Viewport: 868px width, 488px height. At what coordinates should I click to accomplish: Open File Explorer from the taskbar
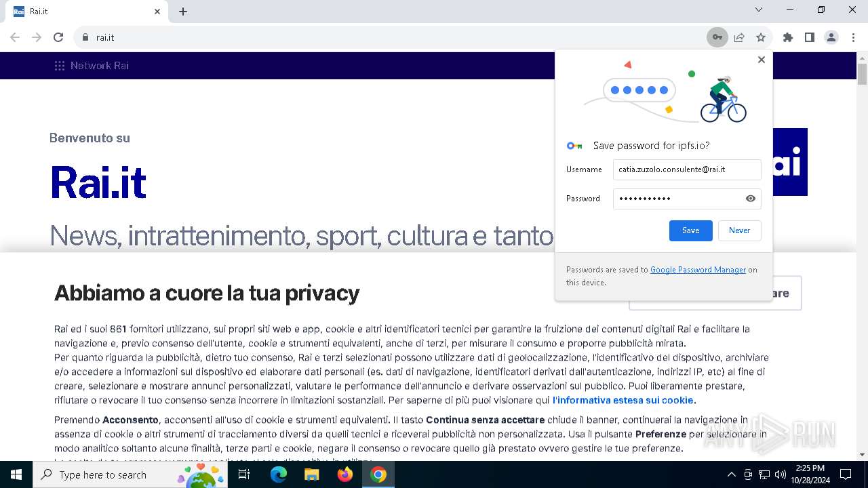point(311,474)
